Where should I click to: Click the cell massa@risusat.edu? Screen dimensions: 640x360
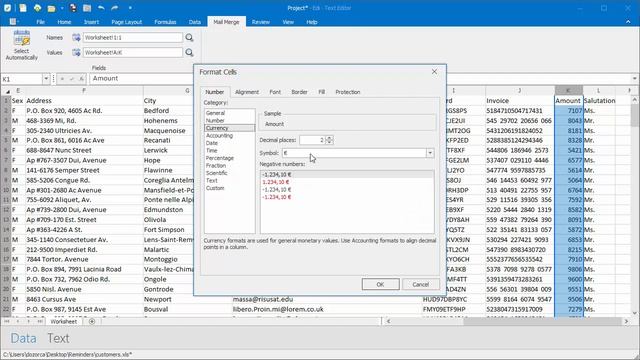327,299
